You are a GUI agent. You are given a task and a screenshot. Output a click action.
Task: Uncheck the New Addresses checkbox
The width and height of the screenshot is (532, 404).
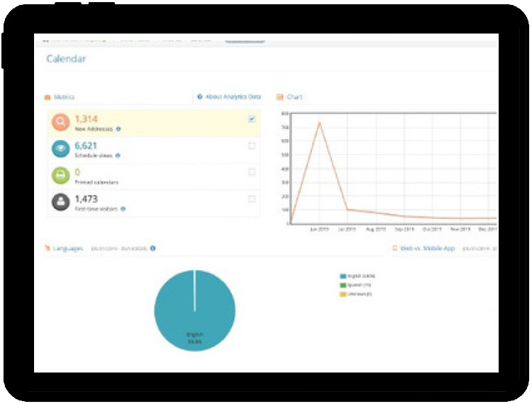pyautogui.click(x=252, y=119)
